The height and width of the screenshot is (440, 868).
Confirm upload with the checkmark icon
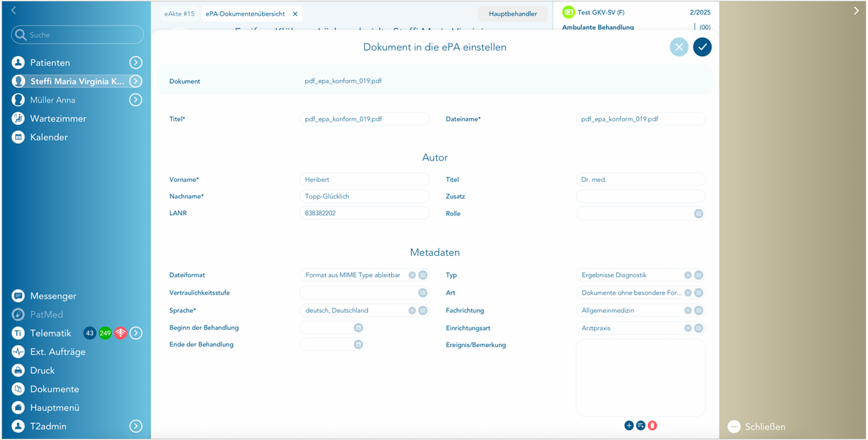click(x=702, y=47)
